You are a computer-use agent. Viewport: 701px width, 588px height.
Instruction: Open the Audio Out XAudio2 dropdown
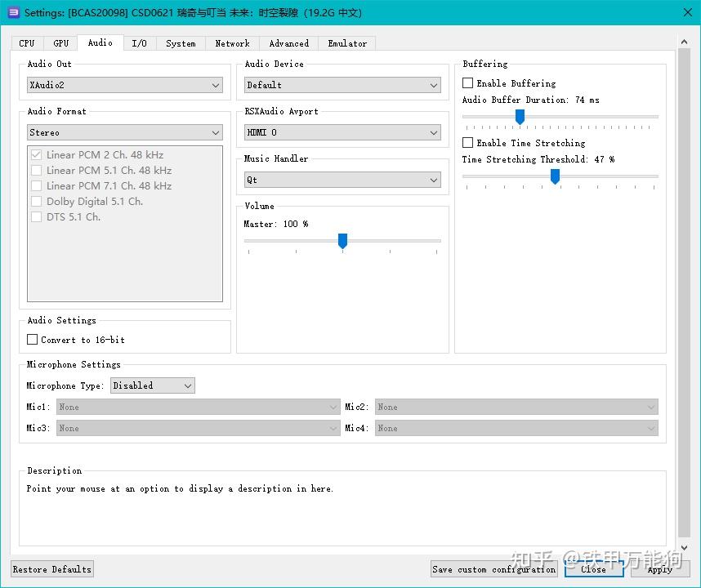(x=125, y=85)
